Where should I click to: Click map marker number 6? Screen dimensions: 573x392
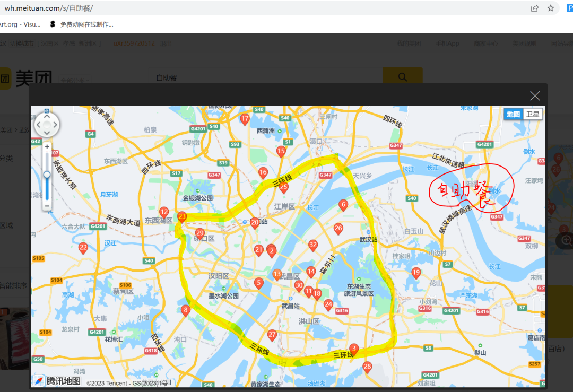pyautogui.click(x=343, y=205)
